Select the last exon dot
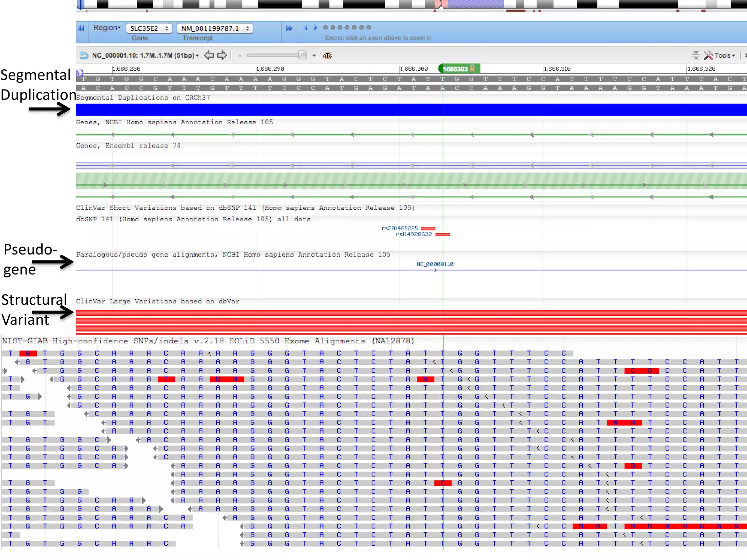The width and height of the screenshot is (747, 560). point(369,27)
